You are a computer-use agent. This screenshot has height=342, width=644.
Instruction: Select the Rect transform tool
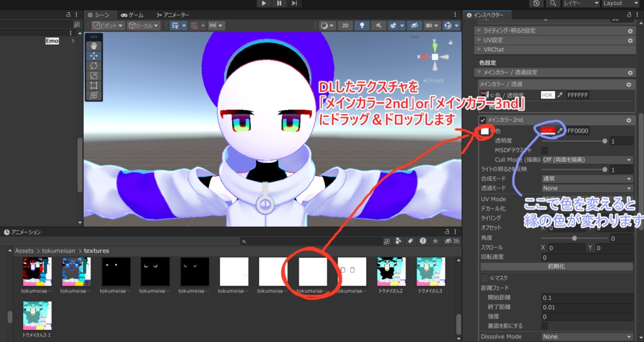94,85
